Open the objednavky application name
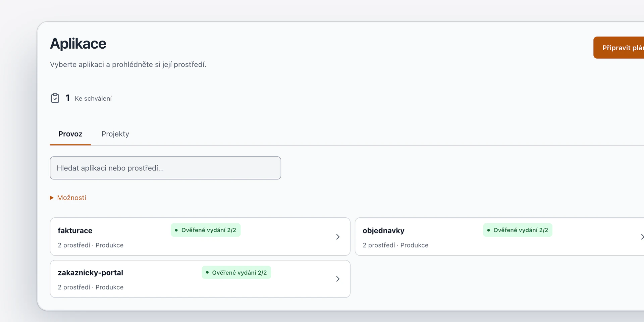The width and height of the screenshot is (644, 322). pyautogui.click(x=383, y=230)
